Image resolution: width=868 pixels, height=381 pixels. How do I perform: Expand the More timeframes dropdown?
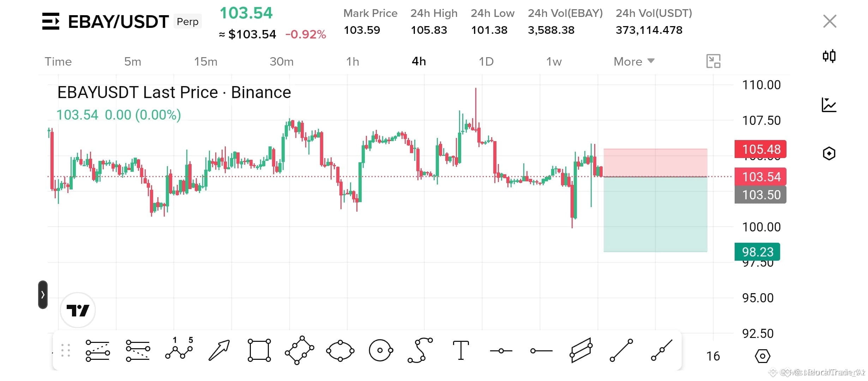(634, 61)
